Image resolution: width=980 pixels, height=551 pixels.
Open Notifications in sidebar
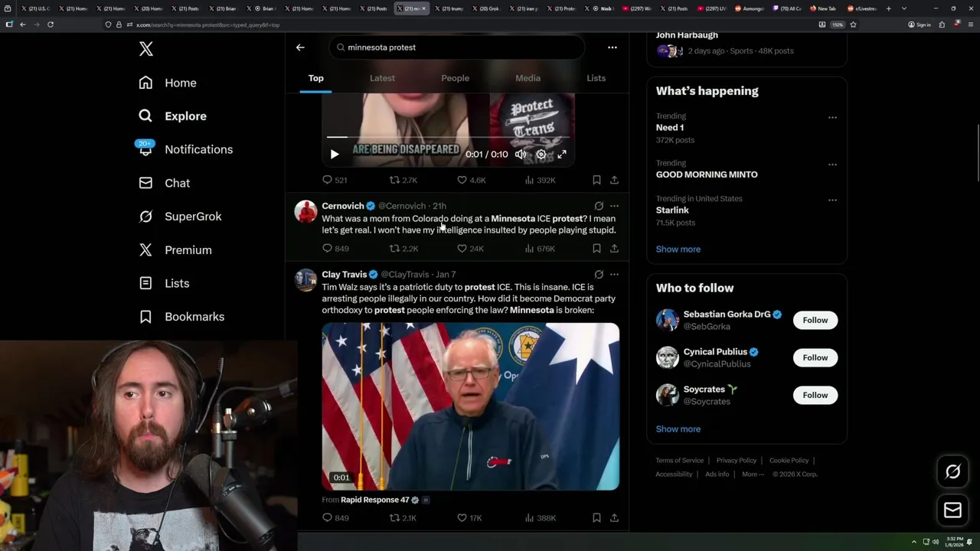(x=185, y=149)
